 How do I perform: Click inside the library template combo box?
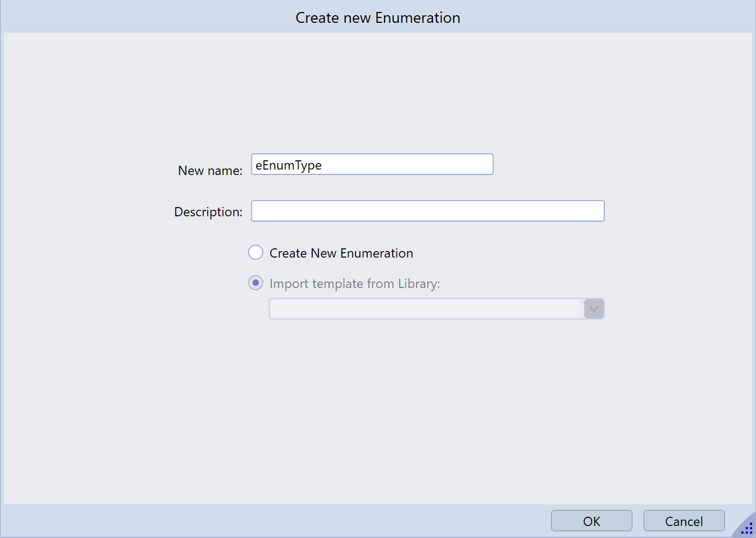426,309
